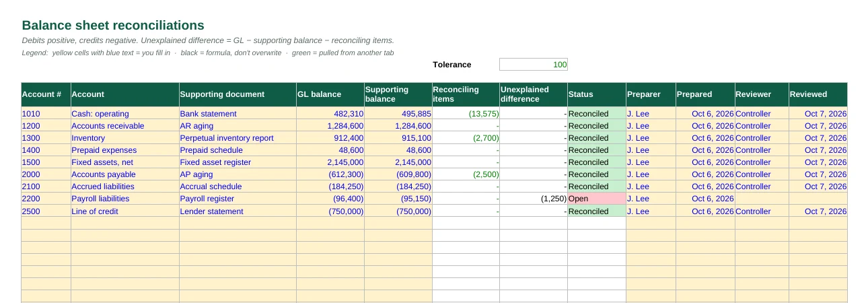Click the Status column header
The width and height of the screenshot is (868, 303).
(x=597, y=94)
